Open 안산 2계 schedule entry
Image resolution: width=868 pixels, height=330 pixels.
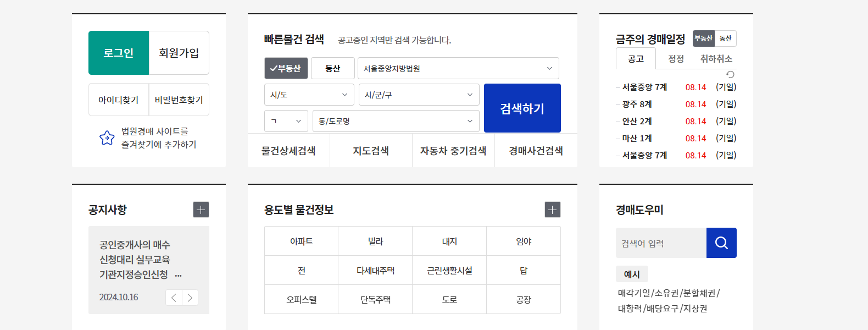click(x=637, y=121)
